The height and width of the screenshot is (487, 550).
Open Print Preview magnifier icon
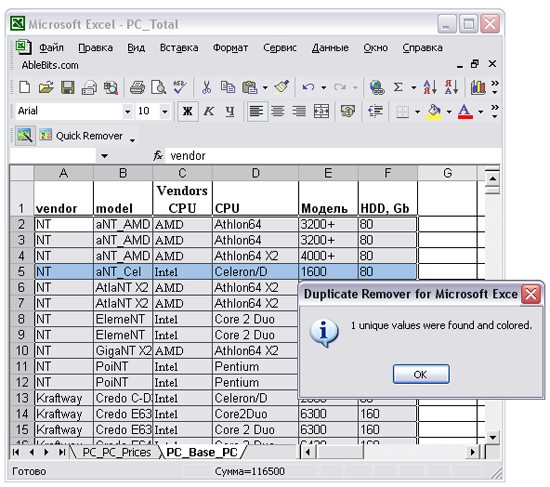click(x=159, y=87)
